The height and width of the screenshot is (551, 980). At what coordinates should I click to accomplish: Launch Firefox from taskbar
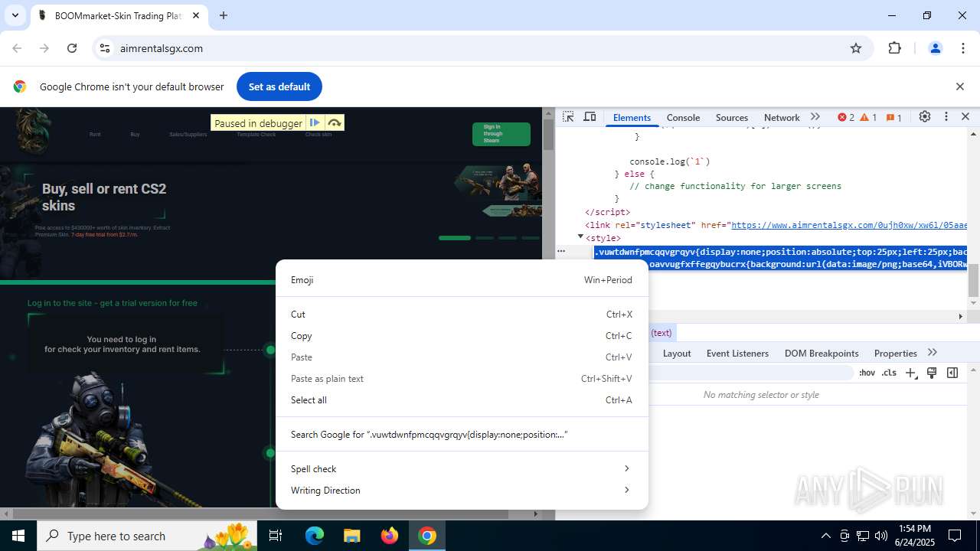click(390, 536)
